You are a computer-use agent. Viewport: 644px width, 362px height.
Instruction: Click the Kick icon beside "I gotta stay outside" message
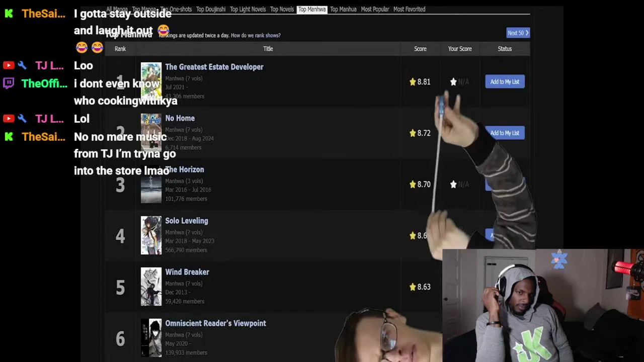coord(9,14)
